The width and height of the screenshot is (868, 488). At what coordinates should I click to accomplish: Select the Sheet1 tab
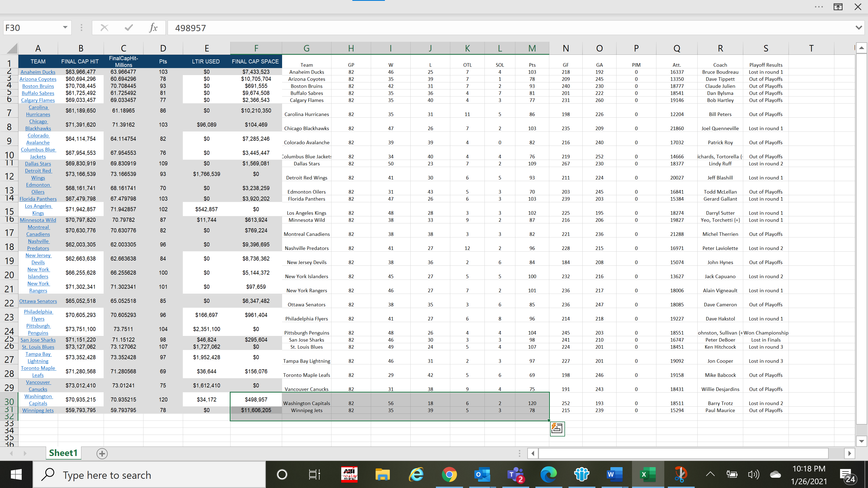pyautogui.click(x=63, y=453)
